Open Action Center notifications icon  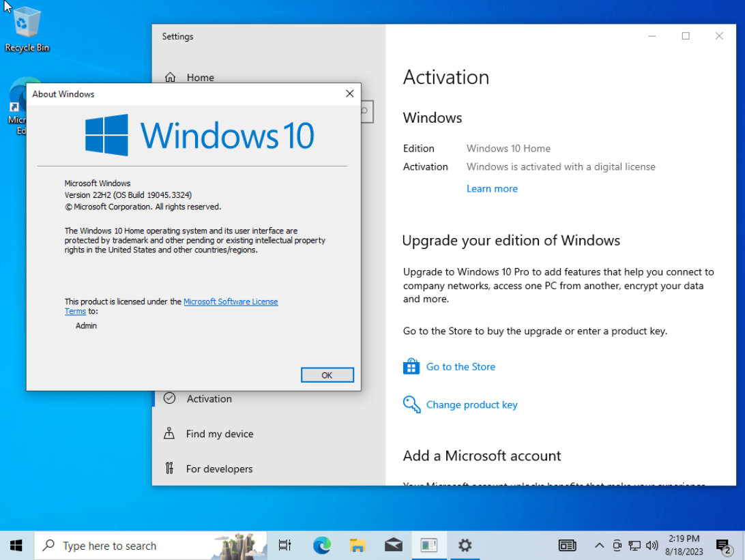point(722,546)
